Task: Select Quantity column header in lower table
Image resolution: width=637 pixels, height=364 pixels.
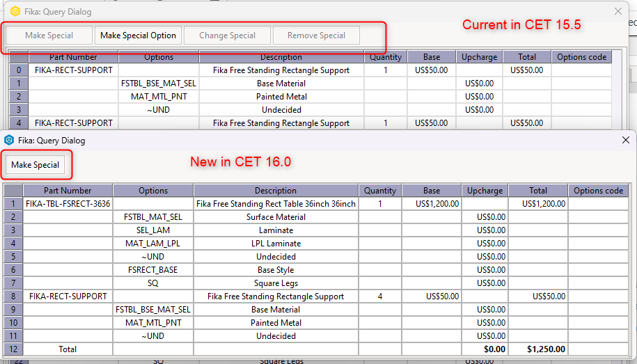Action: 380,191
